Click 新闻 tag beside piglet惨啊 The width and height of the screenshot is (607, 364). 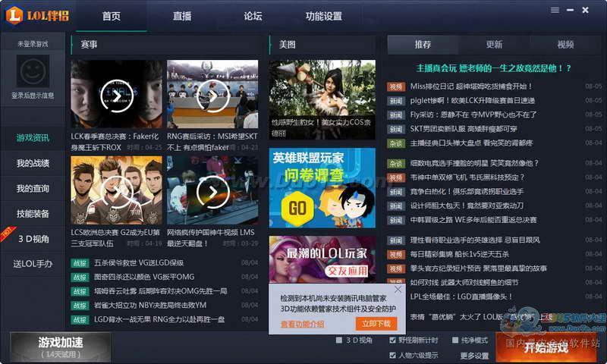pos(395,101)
